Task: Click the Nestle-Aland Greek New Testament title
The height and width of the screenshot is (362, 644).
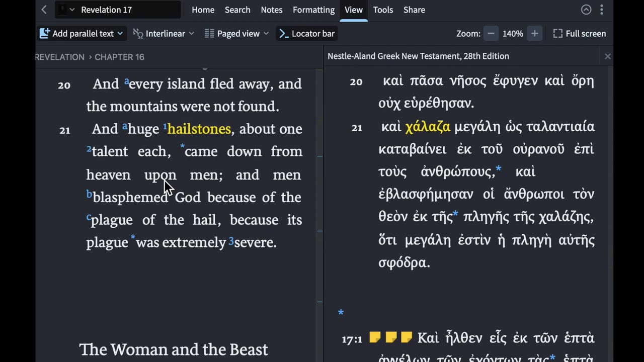Action: [418, 56]
